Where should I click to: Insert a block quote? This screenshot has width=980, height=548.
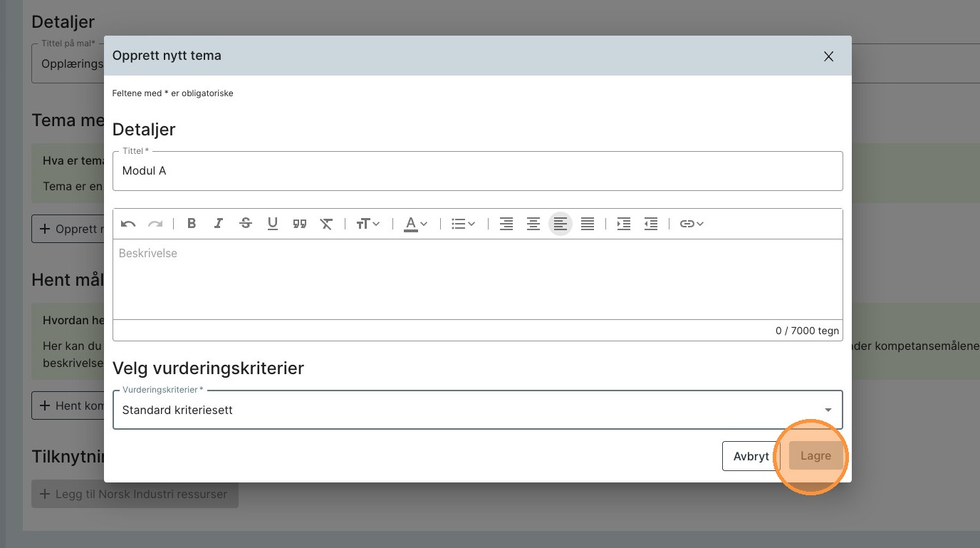pyautogui.click(x=300, y=224)
